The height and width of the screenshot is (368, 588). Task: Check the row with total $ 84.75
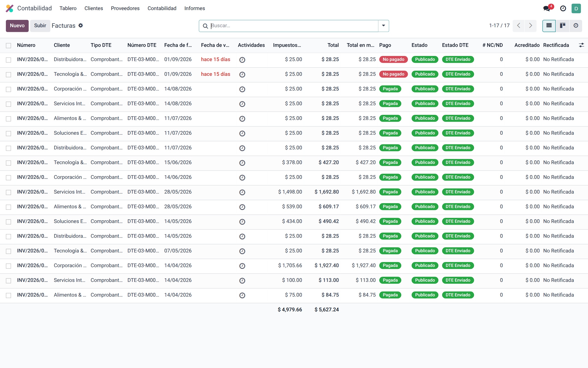point(9,295)
